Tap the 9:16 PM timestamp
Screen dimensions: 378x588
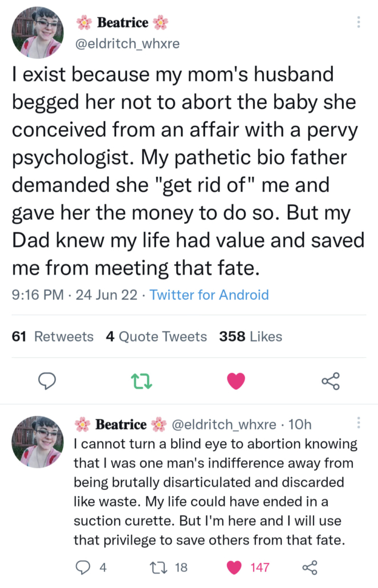click(36, 295)
